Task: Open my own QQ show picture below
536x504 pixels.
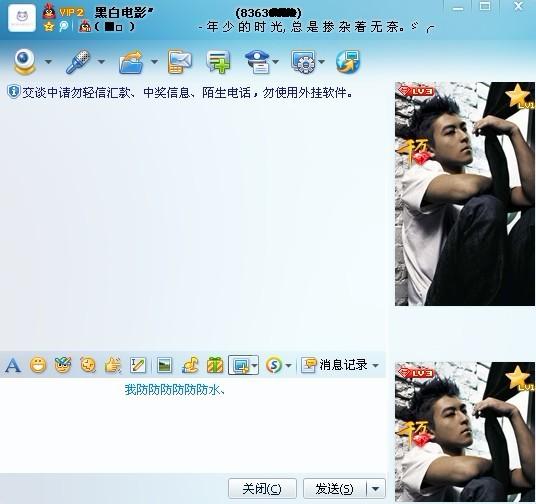Action: (x=465, y=432)
